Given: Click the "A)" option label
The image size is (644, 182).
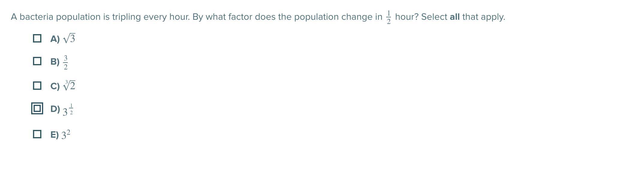Looking at the screenshot, I should (55, 39).
